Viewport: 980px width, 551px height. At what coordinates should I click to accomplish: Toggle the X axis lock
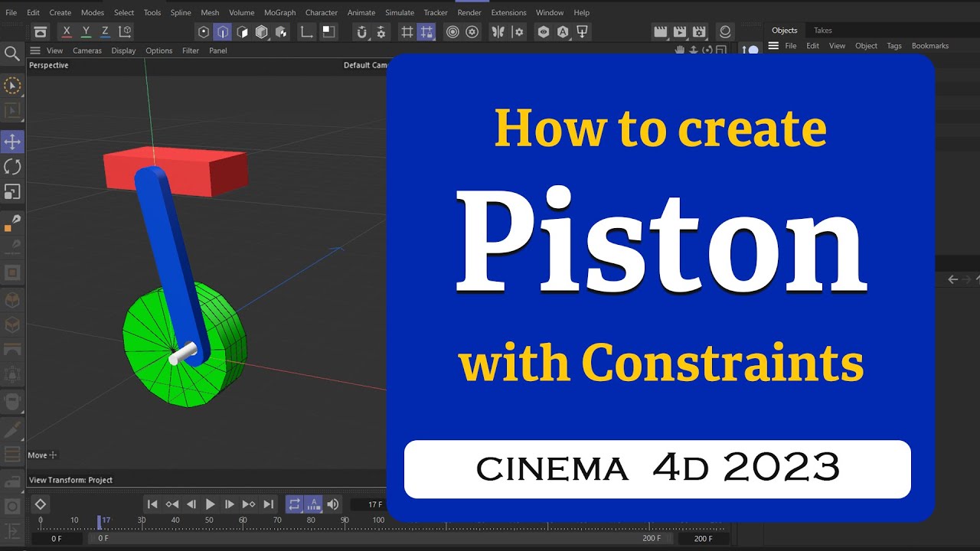coord(67,31)
